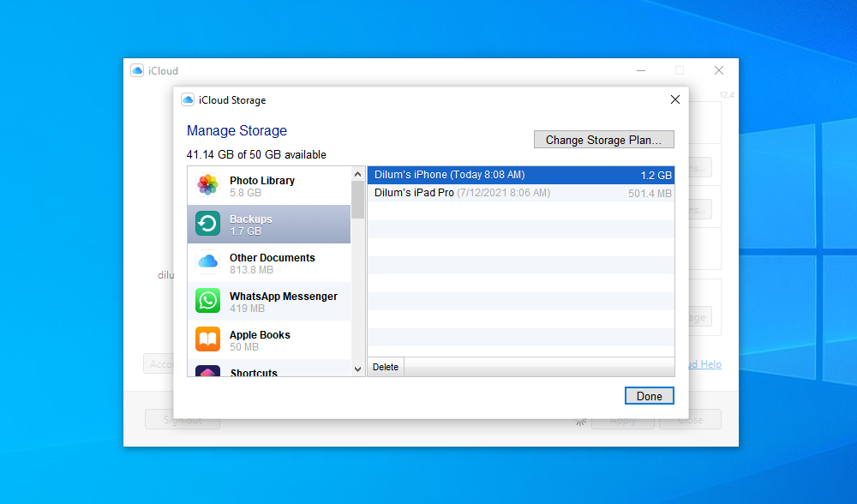Click the 501.4 MB size value
The image size is (857, 504).
[650, 194]
